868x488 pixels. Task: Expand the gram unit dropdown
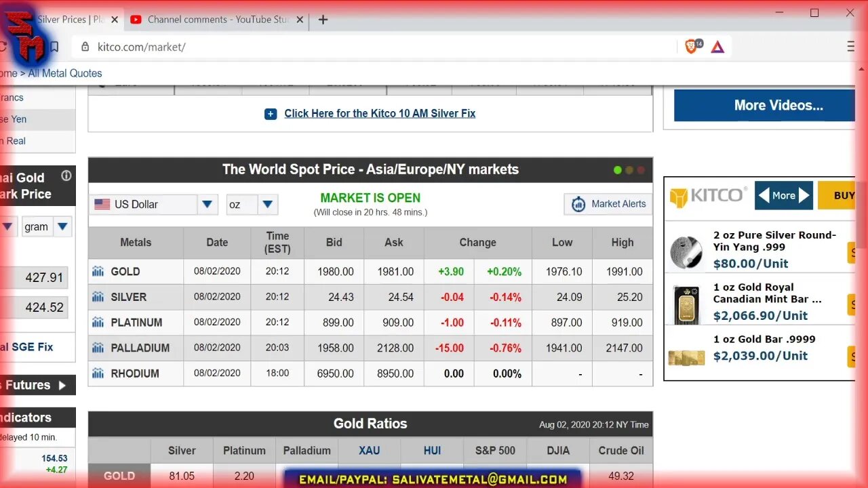click(62, 226)
